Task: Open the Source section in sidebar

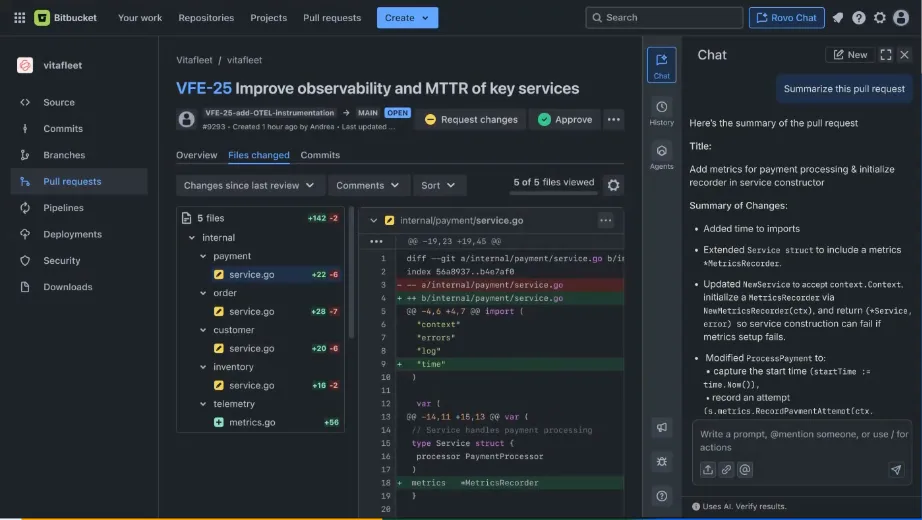Action: tap(79, 102)
